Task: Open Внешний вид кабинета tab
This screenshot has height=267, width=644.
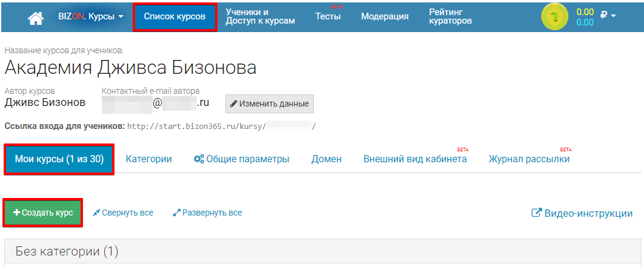Action: point(415,159)
